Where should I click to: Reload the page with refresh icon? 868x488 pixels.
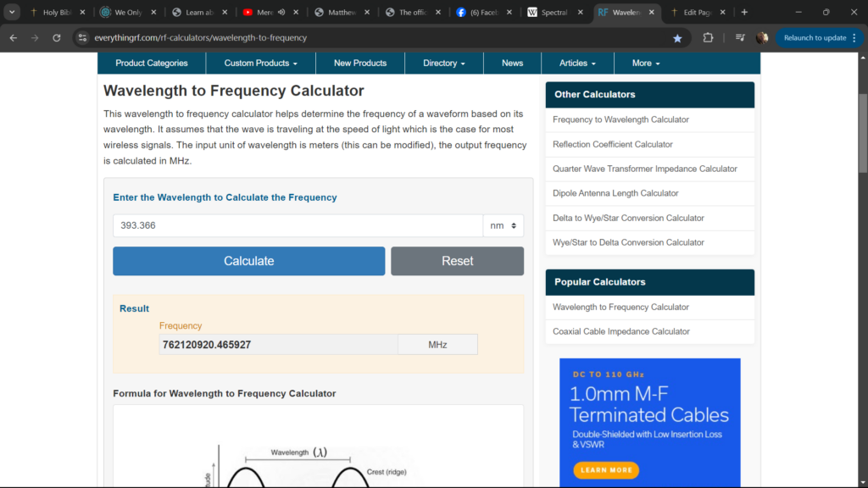[x=57, y=38]
